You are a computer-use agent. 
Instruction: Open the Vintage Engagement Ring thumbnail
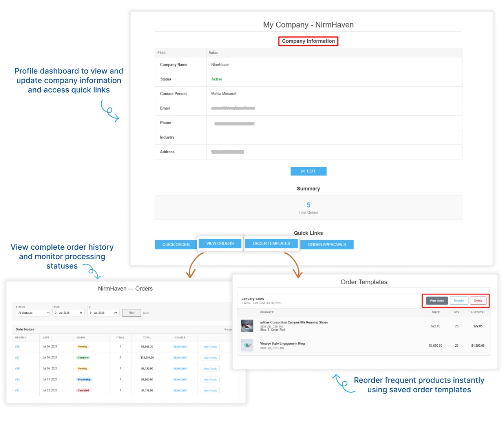[x=247, y=346]
